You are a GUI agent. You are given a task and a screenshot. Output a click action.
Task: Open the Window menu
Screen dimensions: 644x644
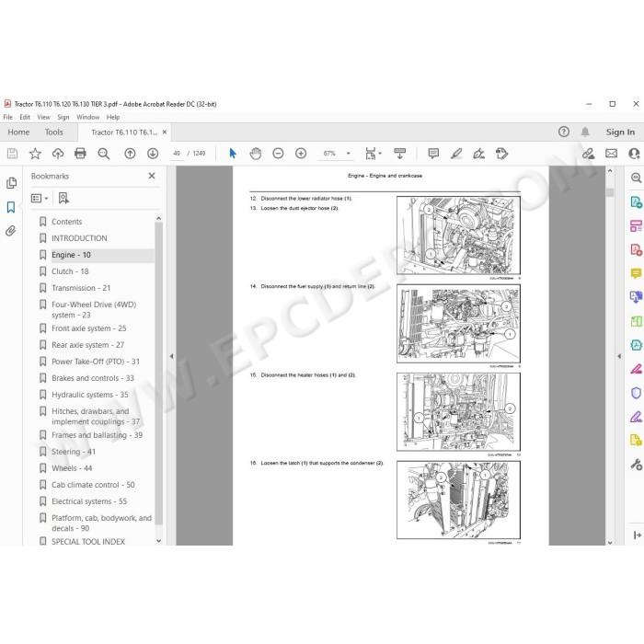tap(88, 117)
